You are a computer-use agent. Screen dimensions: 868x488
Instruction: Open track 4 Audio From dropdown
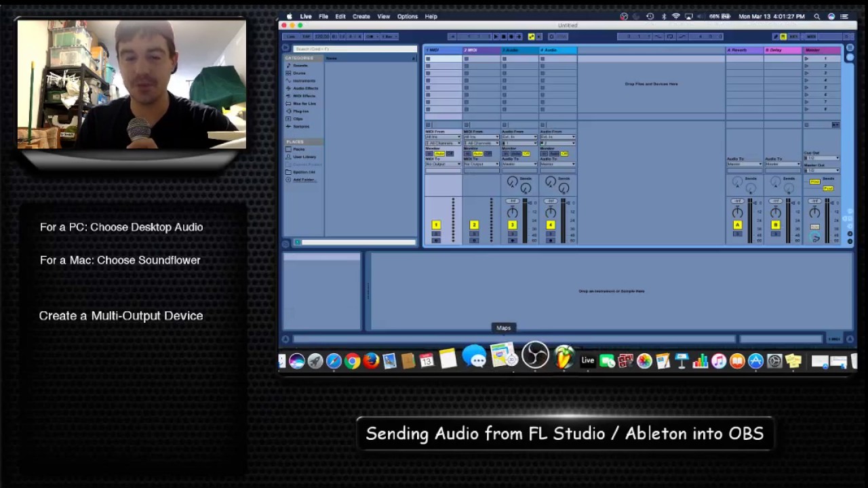pyautogui.click(x=557, y=137)
